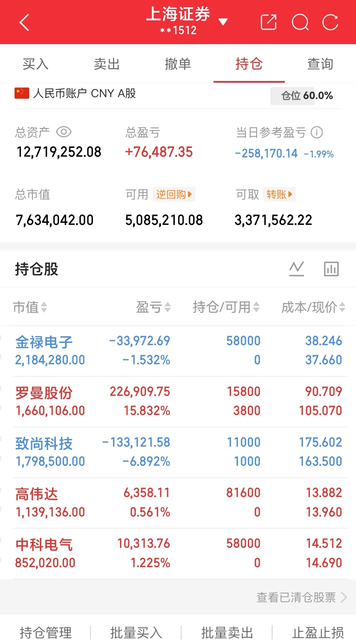Viewport: 356px width, 644px height.
Task: Tap the back arrow icon
Action: pyautogui.click(x=24, y=22)
